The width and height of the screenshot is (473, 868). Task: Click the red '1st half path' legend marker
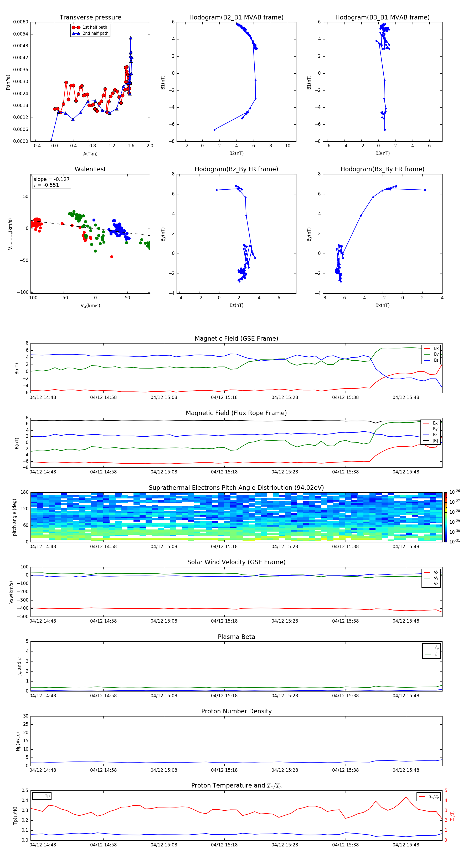coord(76,27)
